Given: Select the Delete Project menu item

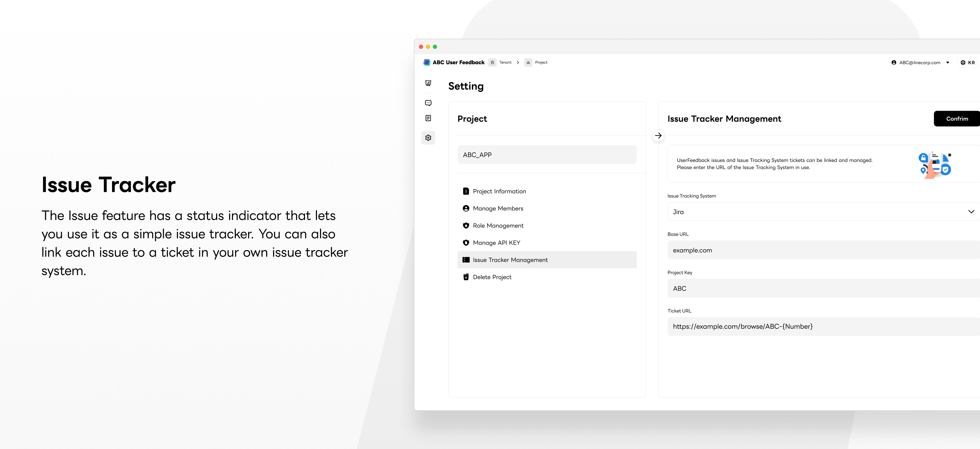Looking at the screenshot, I should tap(492, 277).
